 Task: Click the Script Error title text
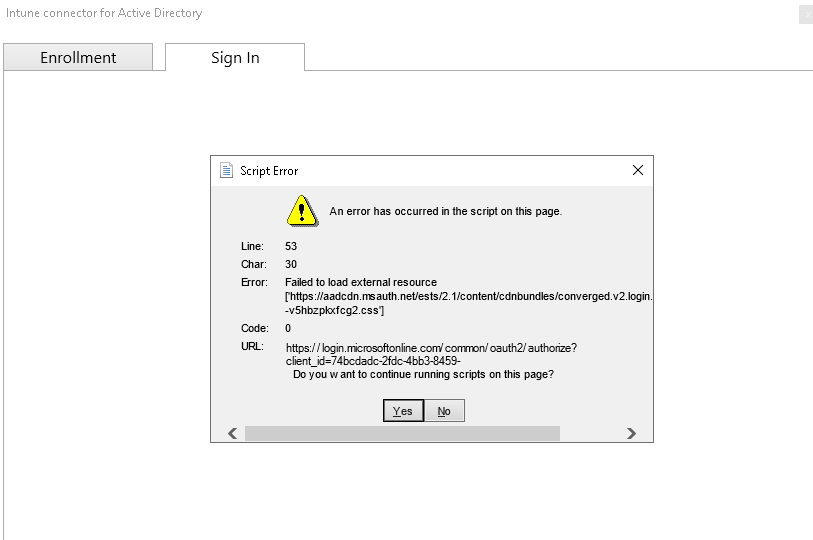click(x=269, y=171)
